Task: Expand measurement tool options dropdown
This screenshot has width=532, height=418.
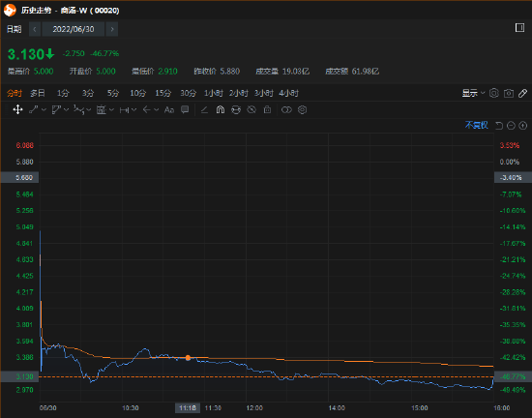Action: point(111,109)
